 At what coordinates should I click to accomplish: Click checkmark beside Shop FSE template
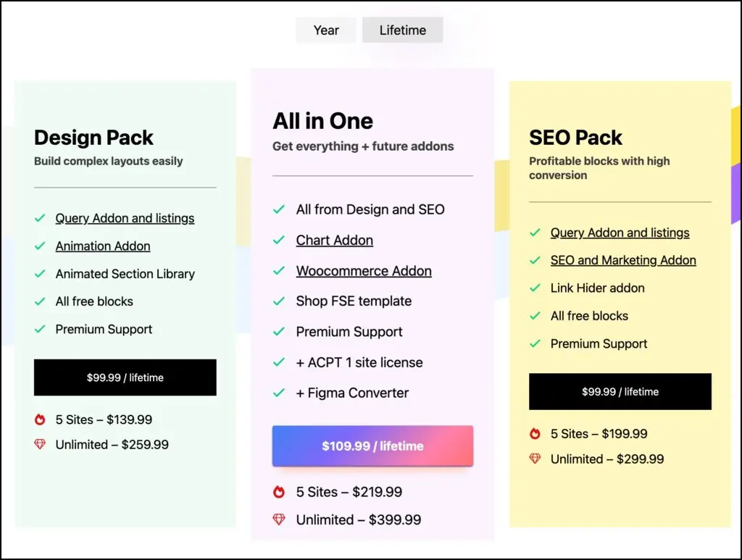(x=279, y=301)
